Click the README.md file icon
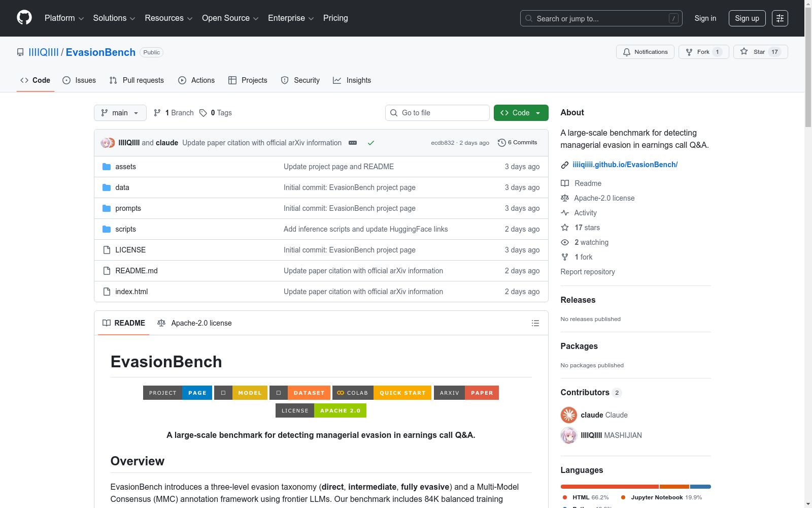 (107, 271)
